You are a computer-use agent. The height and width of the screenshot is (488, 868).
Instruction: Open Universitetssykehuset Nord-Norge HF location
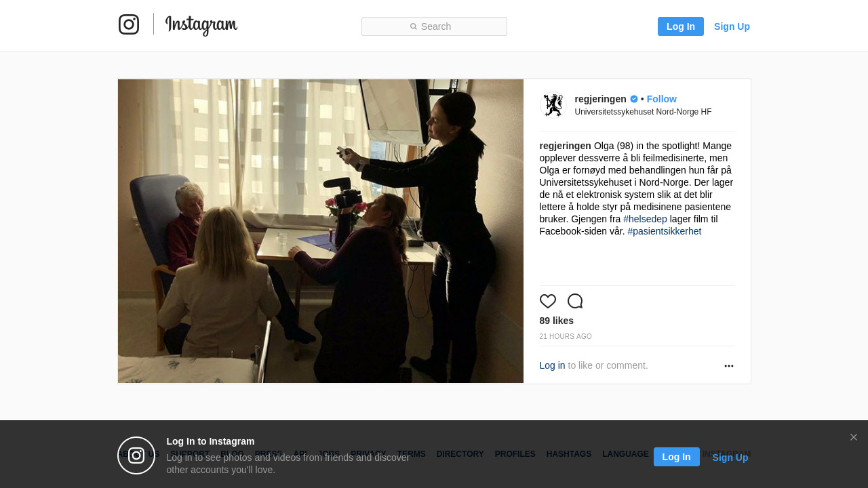(643, 112)
